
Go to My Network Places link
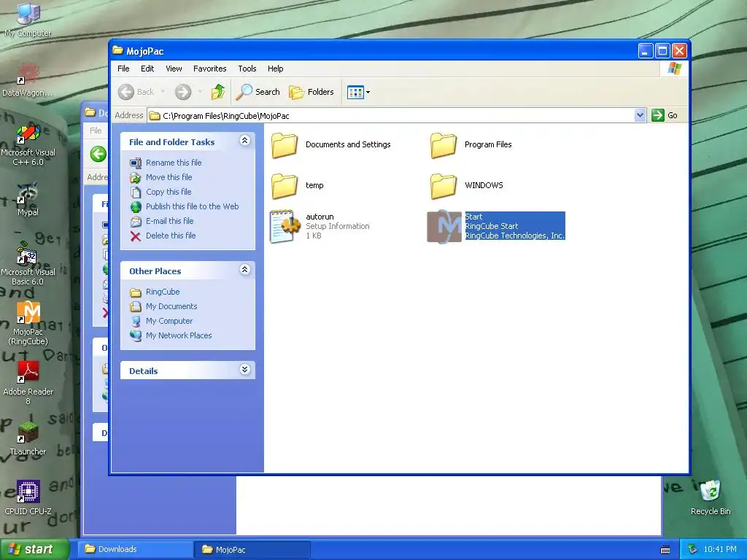pyautogui.click(x=179, y=335)
